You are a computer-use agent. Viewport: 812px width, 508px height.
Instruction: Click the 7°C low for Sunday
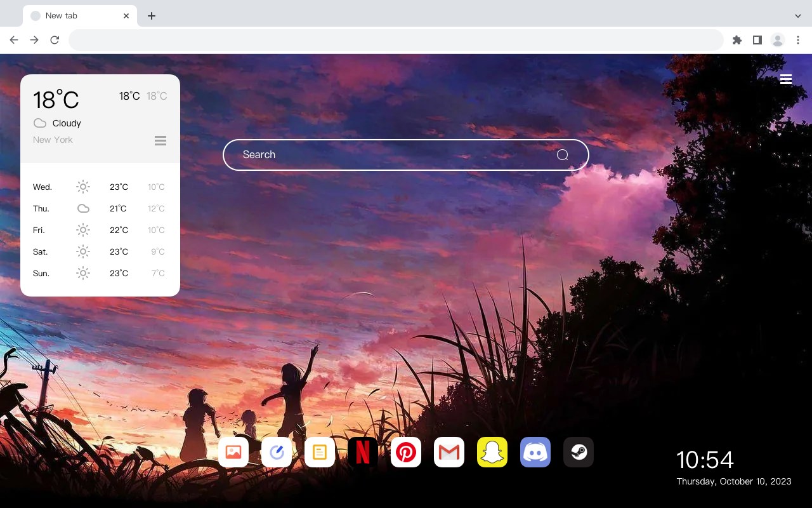pyautogui.click(x=158, y=274)
